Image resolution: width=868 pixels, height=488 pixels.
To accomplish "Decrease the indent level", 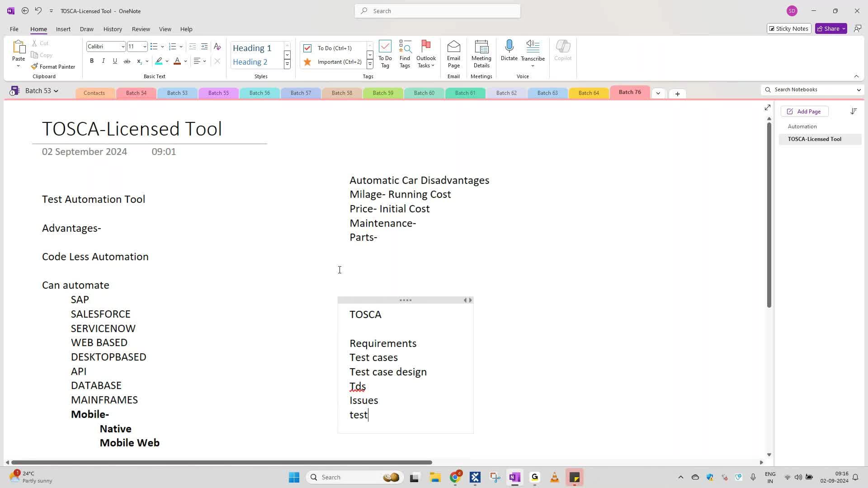I will click(x=193, y=47).
